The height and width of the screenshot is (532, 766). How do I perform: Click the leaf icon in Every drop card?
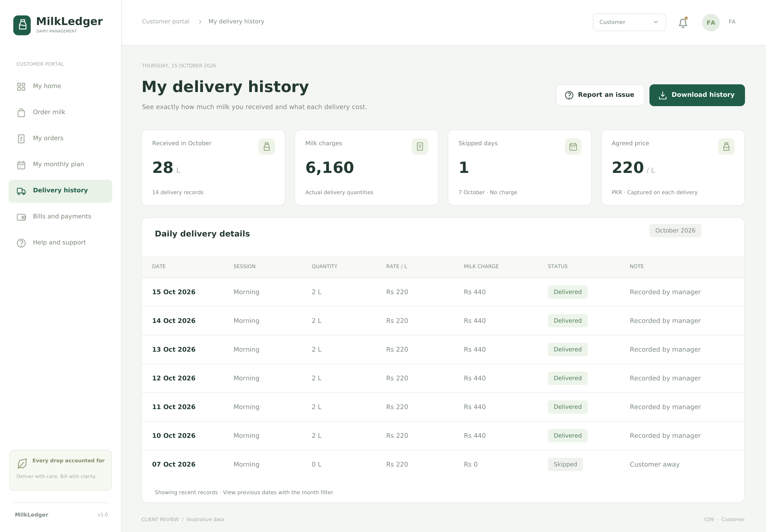(x=22, y=463)
